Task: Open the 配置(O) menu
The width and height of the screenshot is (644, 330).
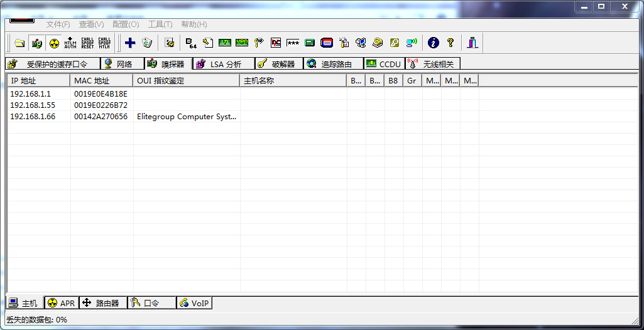Action: pyautogui.click(x=126, y=24)
